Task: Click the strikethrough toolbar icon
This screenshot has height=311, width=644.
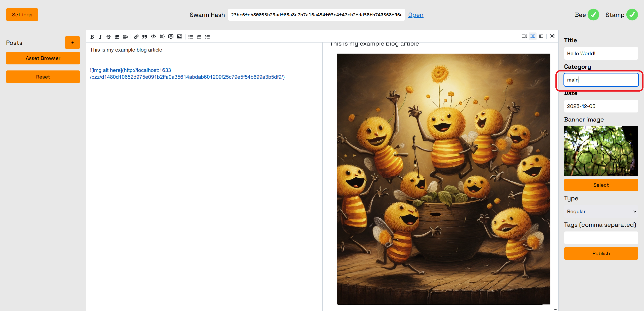Action: pyautogui.click(x=108, y=37)
